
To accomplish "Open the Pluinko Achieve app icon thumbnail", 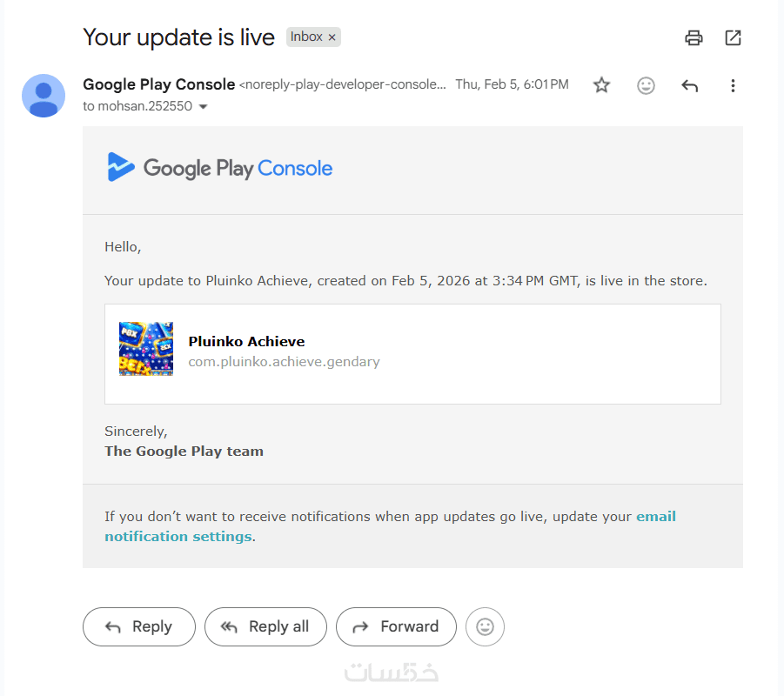I will 146,349.
